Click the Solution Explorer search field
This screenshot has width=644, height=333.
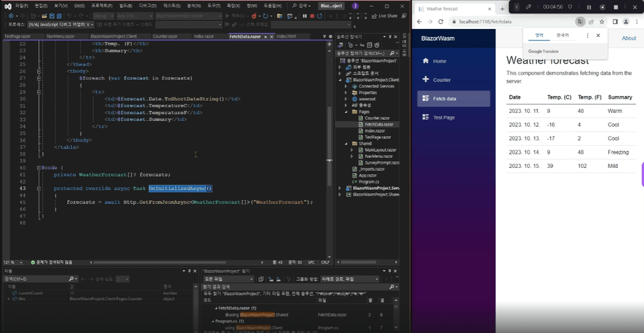coord(361,52)
